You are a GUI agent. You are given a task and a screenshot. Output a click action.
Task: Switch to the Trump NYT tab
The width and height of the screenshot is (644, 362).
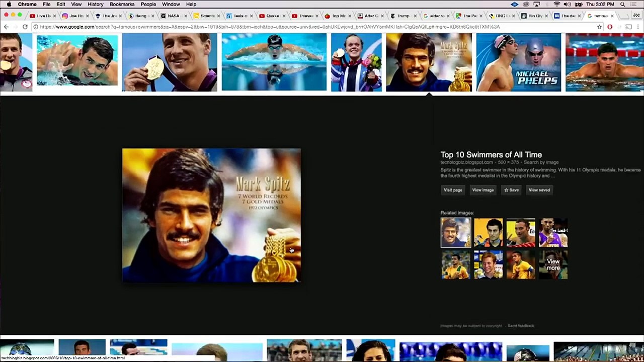point(402,16)
